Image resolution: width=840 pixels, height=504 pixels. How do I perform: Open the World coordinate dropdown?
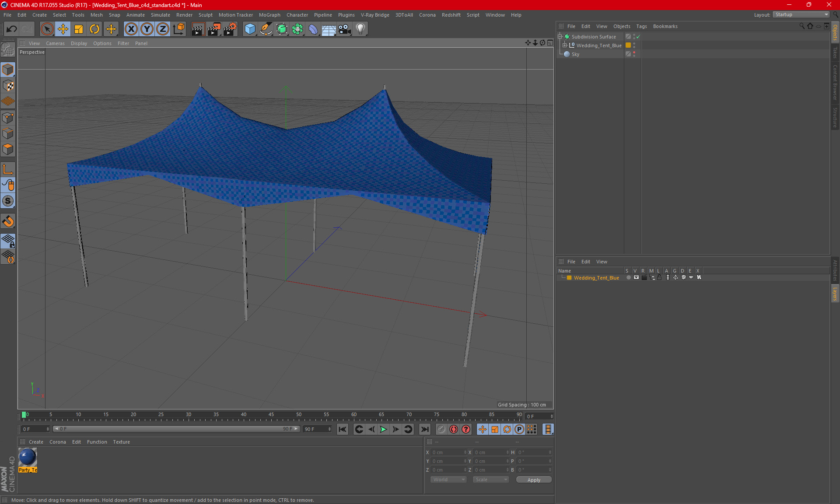[x=448, y=480]
